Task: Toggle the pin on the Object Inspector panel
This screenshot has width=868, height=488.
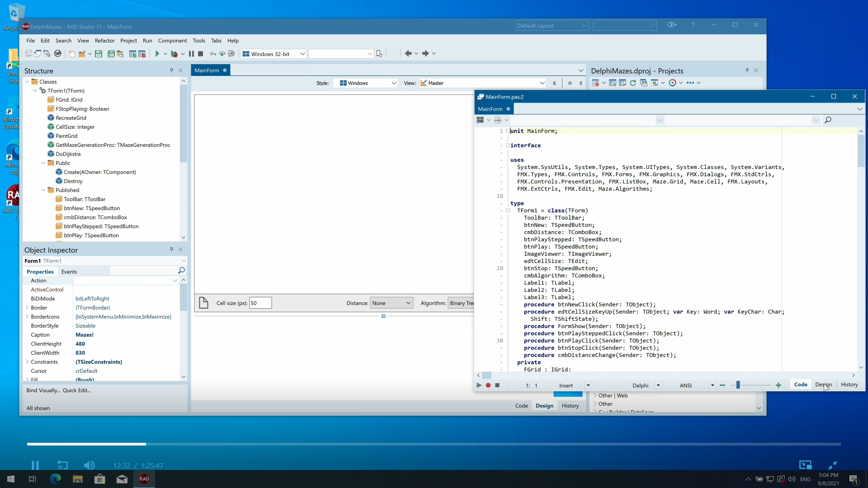Action: click(171, 249)
